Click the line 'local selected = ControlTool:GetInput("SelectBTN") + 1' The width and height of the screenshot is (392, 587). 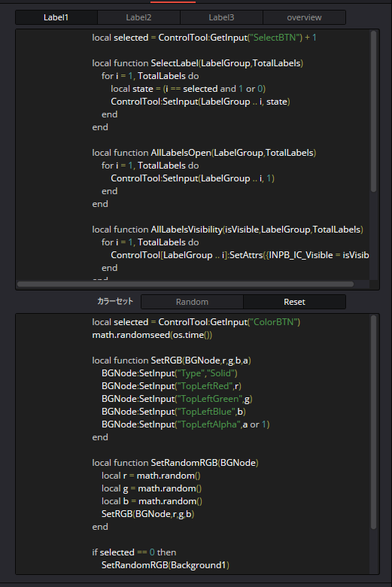click(x=204, y=38)
